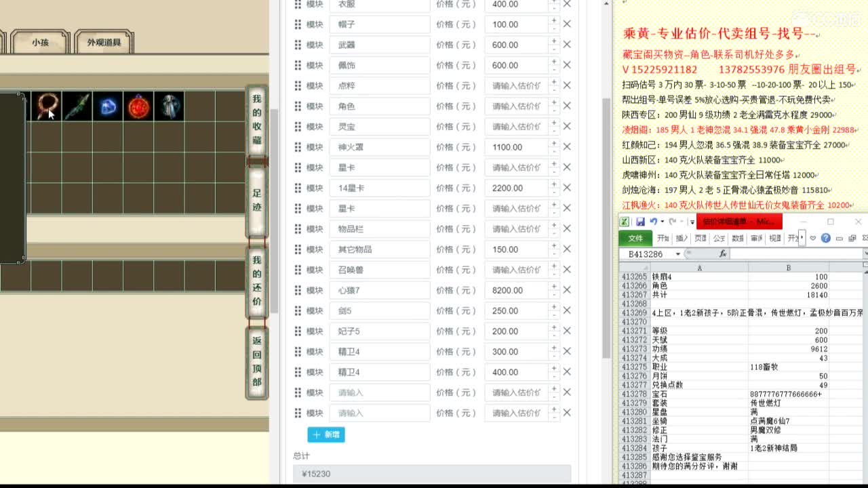Select the green sword item icon
This screenshot has height=488, width=868.
(77, 106)
